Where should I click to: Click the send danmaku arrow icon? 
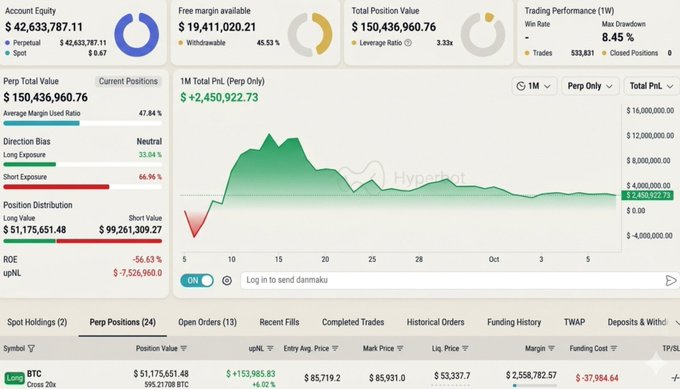coord(670,281)
